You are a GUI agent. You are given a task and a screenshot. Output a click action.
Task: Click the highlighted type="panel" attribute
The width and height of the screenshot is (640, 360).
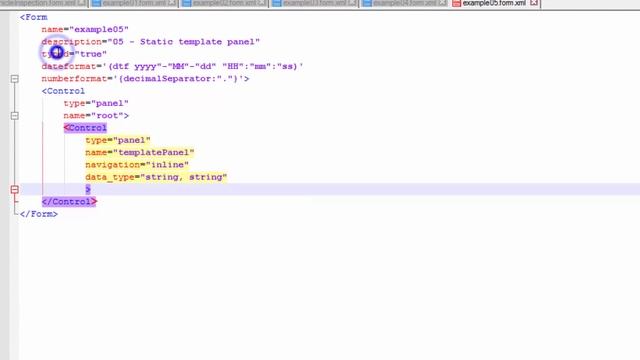coord(118,140)
